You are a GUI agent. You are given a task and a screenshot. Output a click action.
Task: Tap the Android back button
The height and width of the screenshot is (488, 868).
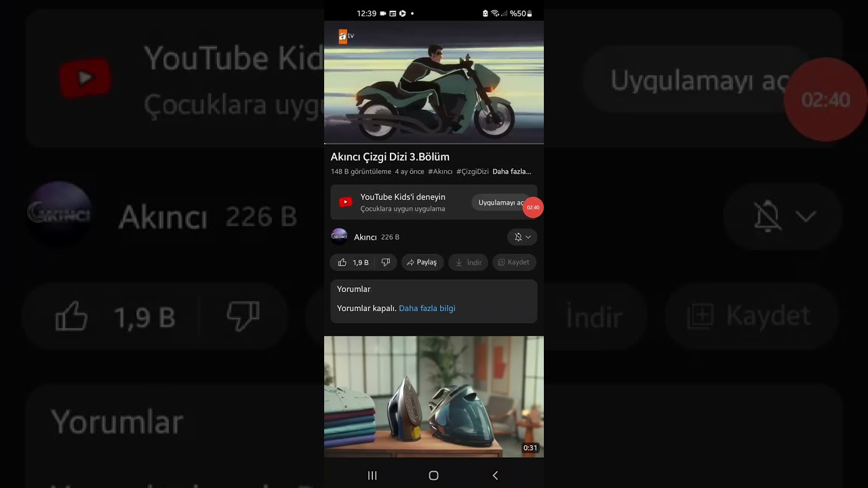(x=495, y=475)
